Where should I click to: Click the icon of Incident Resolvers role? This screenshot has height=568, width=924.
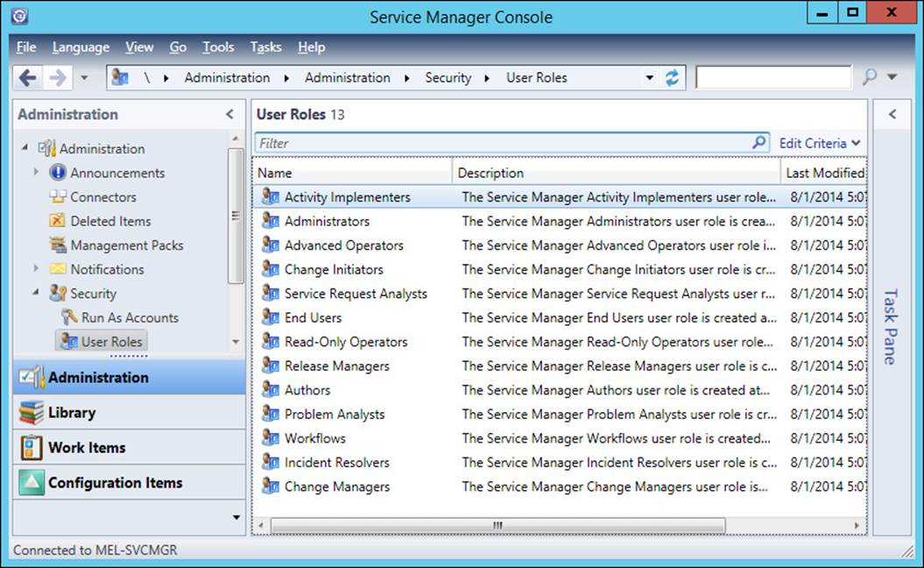270,461
